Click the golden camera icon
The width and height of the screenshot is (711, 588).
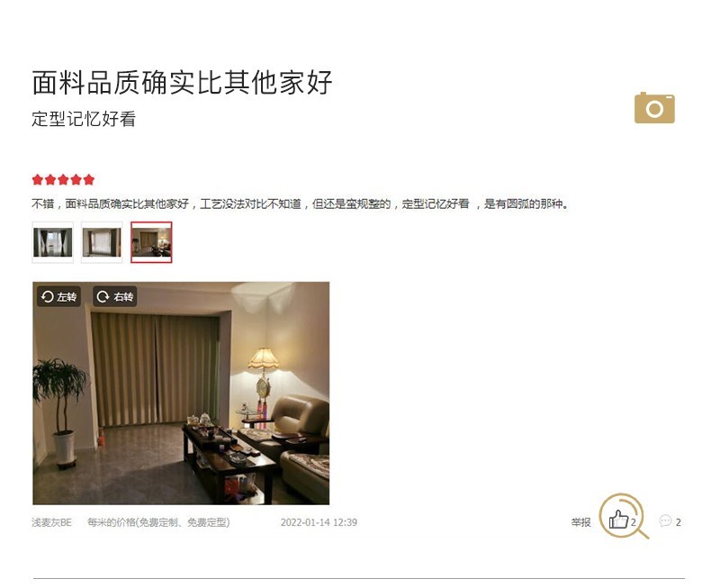[654, 107]
